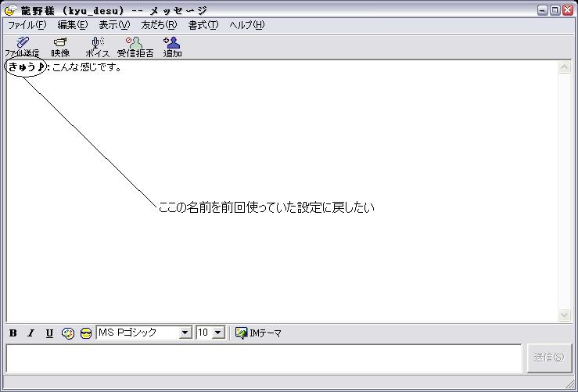The width and height of the screenshot is (578, 392).
Task: Open the 書式(T) menu
Action: coord(203,25)
